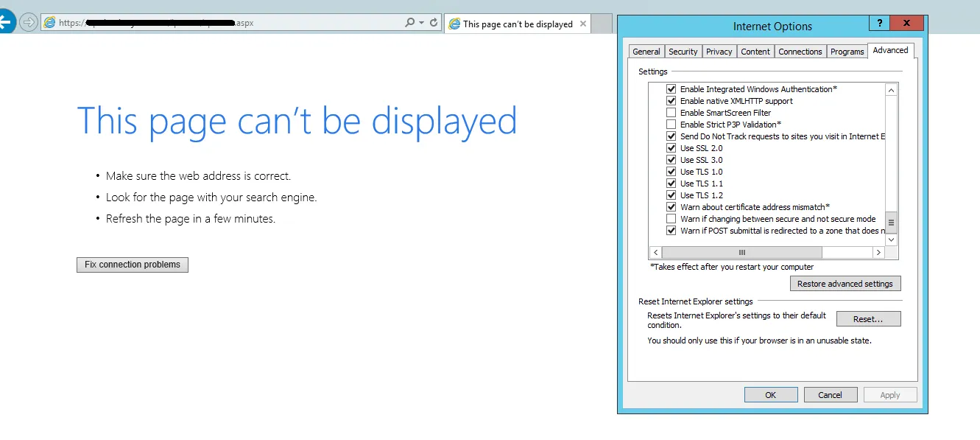Click the horizontal scrollbar thumb in settings list
The image size is (980, 440).
pyautogui.click(x=742, y=252)
